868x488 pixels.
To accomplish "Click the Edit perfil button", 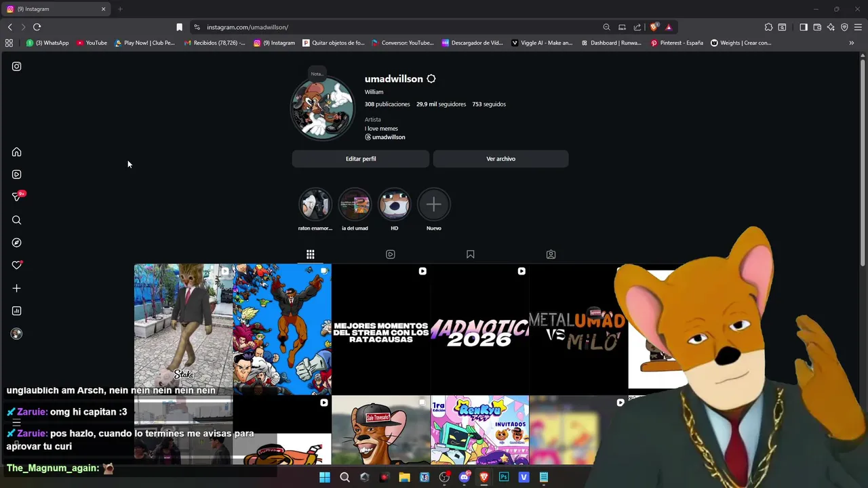I will [x=361, y=159].
